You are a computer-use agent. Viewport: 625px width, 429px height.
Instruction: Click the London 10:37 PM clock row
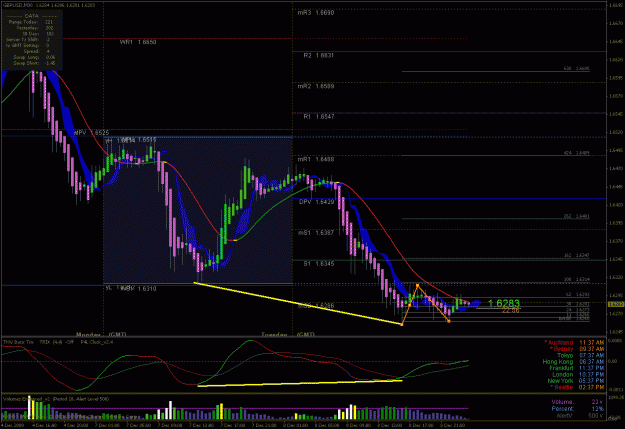pos(578,374)
